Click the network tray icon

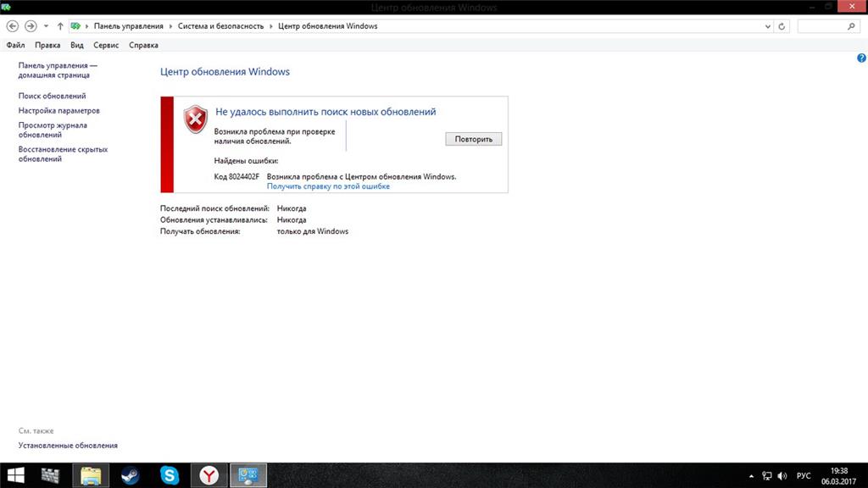click(766, 476)
